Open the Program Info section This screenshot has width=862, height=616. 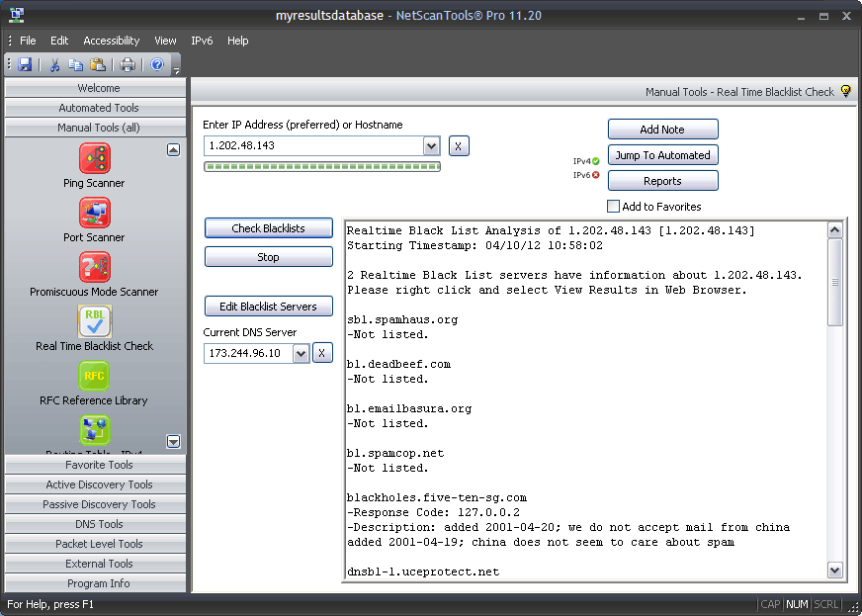[96, 583]
